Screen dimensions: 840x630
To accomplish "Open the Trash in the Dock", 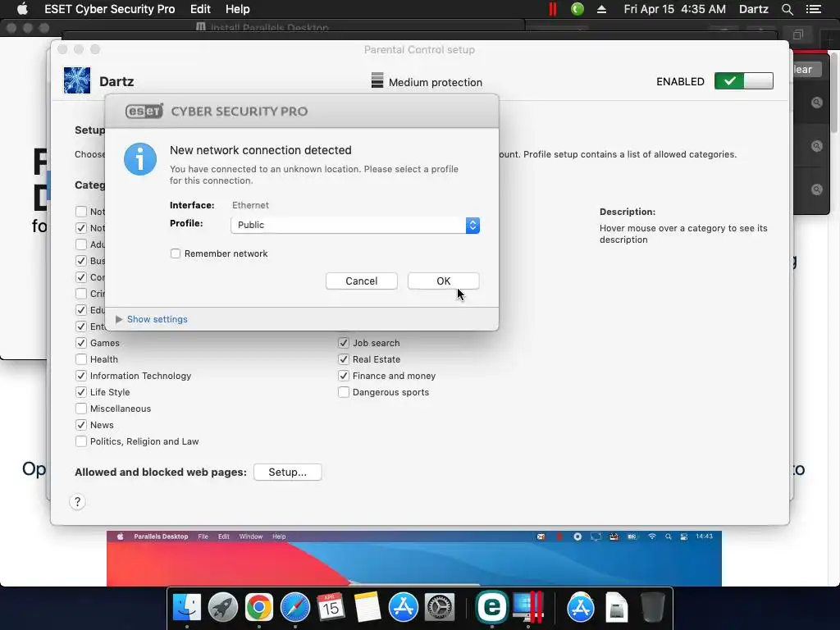I will click(x=652, y=607).
